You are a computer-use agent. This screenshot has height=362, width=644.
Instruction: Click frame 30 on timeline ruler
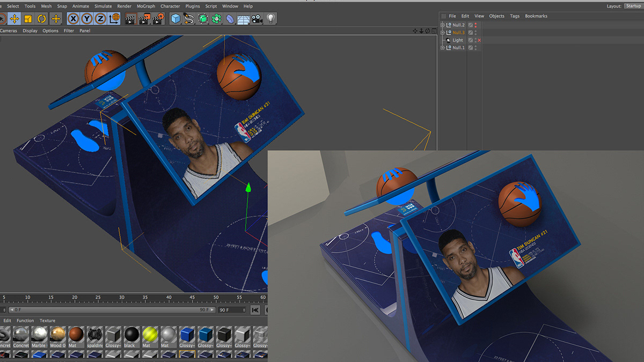[x=121, y=298]
